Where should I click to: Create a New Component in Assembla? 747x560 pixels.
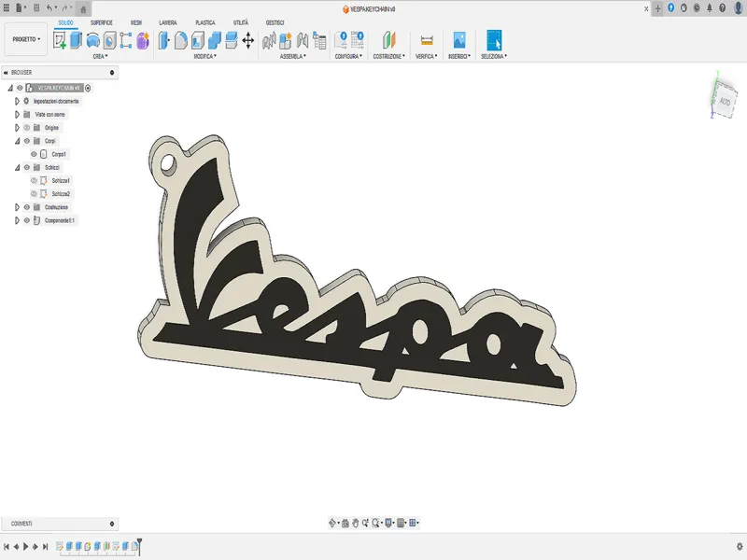(x=286, y=40)
